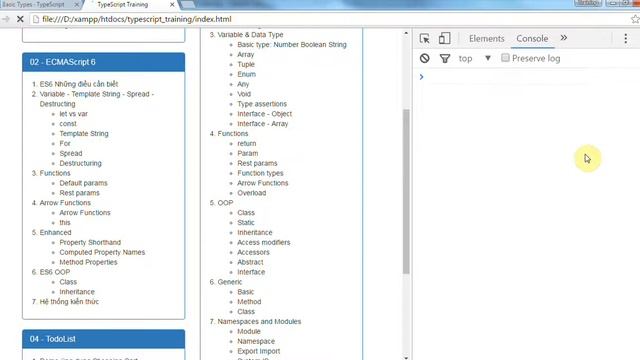Activate the DevTools inspect element picker
The width and height of the screenshot is (640, 360).
pos(424,38)
